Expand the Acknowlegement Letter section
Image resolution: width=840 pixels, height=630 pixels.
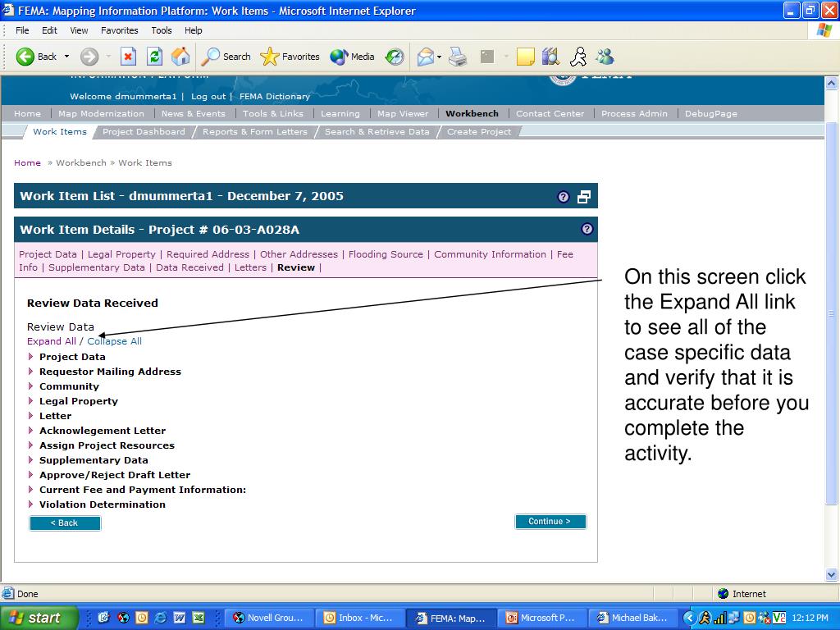30,430
